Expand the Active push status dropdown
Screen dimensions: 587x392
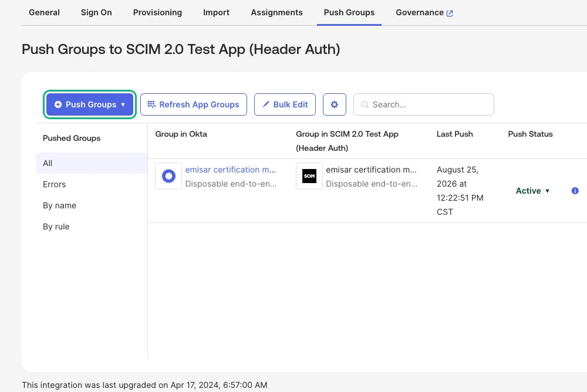pyautogui.click(x=532, y=191)
